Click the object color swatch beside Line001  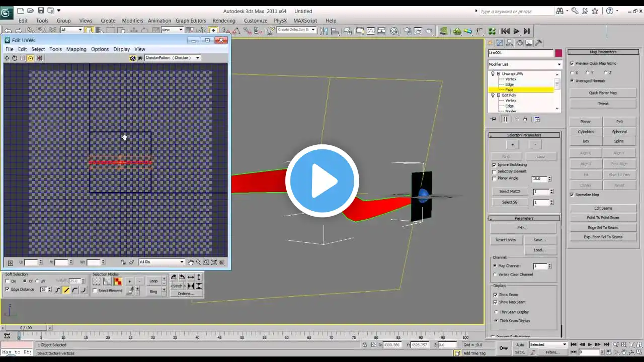click(558, 53)
